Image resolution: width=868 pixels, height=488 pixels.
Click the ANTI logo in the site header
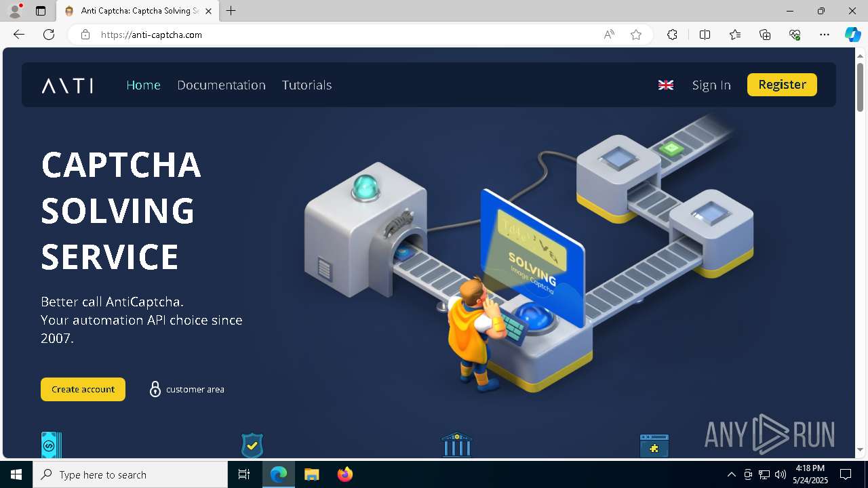pos(67,85)
